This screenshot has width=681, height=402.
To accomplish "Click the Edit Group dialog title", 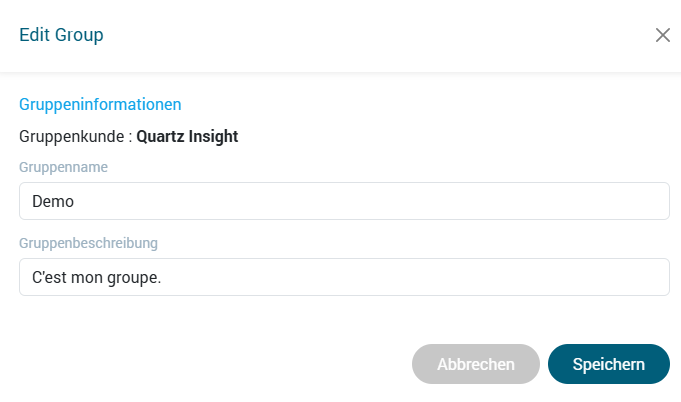I will 61,35.
